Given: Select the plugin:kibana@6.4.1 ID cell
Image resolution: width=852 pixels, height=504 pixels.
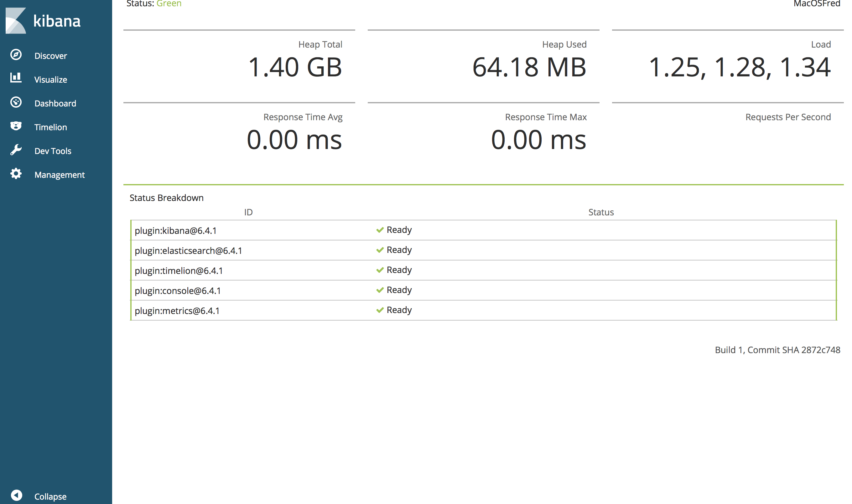Looking at the screenshot, I should coord(176,231).
